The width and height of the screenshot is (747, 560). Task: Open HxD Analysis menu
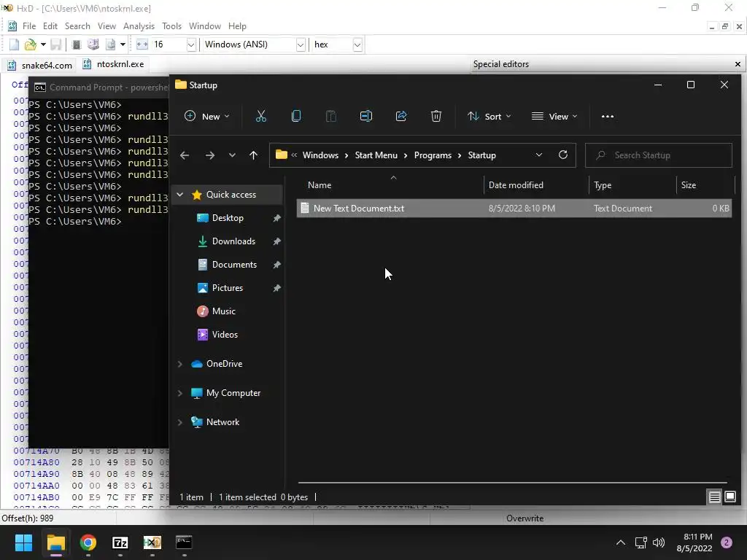click(139, 26)
